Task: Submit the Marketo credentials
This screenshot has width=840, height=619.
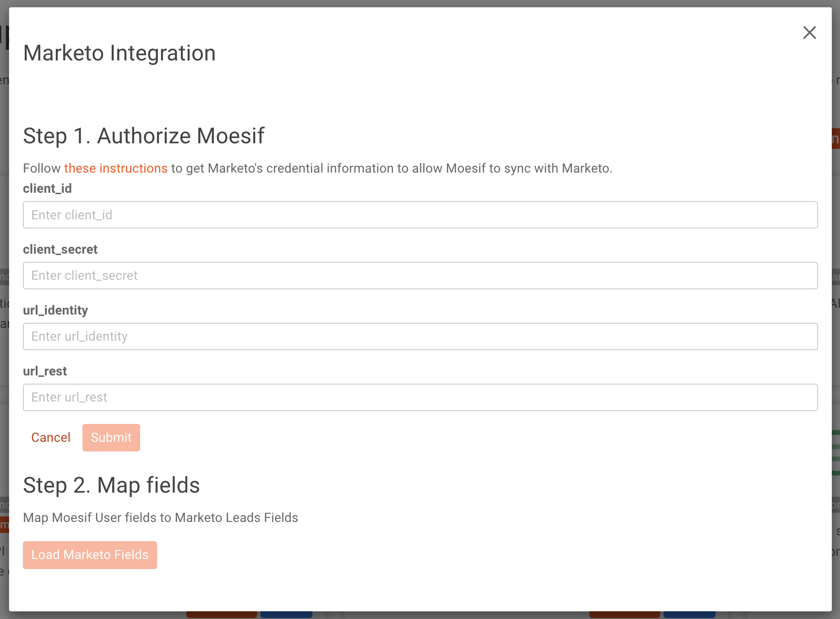Action: (x=111, y=438)
